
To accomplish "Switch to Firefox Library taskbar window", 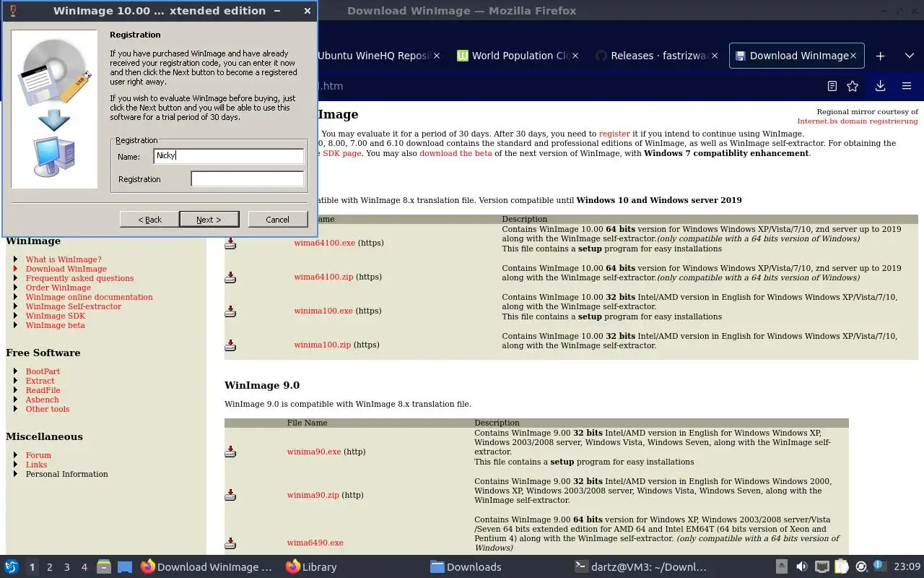I will 312,567.
